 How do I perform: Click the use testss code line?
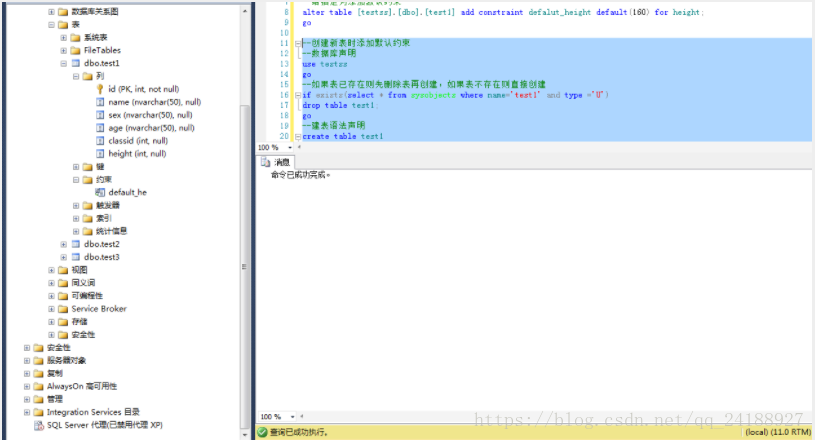[x=325, y=64]
